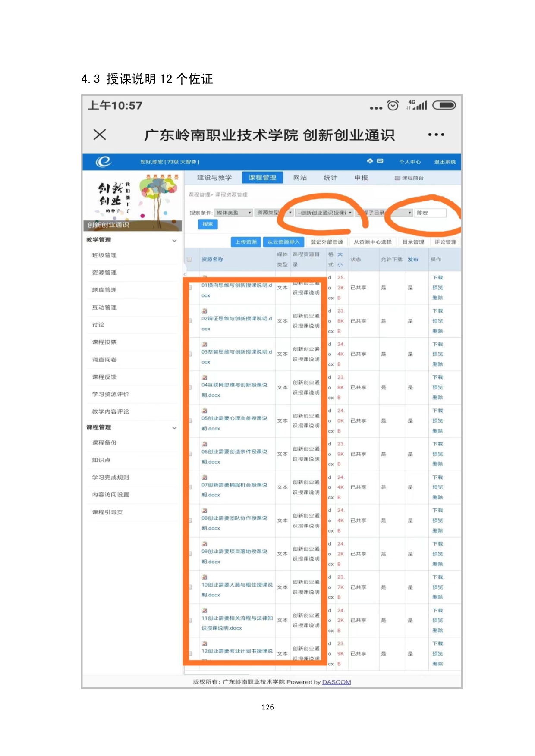The width and height of the screenshot is (535, 756).
Task: Open 目录管理
Action: tap(413, 242)
